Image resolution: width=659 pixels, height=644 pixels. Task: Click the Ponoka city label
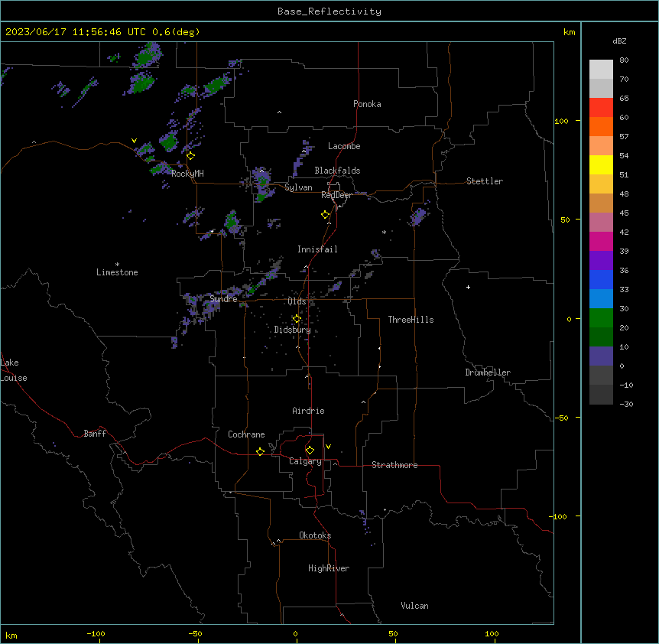click(367, 104)
